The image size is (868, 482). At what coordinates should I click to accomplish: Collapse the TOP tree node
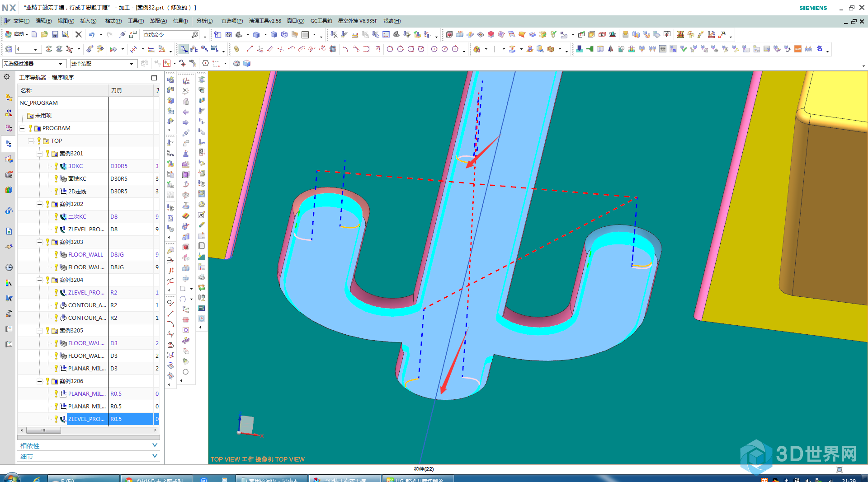point(31,141)
